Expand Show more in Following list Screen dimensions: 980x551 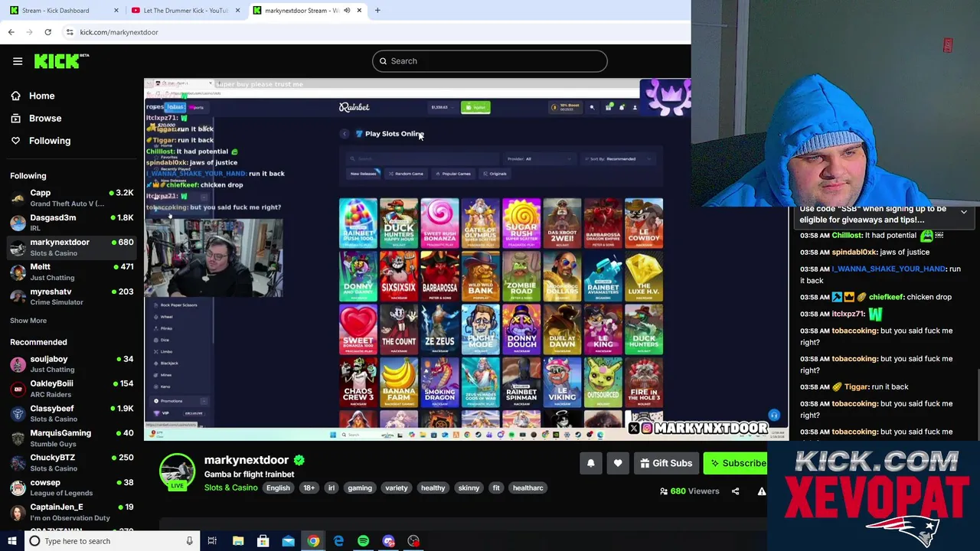click(x=28, y=321)
